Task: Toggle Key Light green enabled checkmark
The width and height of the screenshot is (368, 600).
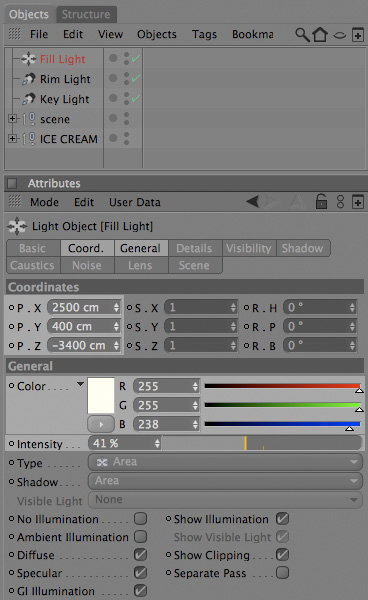Action: [136, 98]
